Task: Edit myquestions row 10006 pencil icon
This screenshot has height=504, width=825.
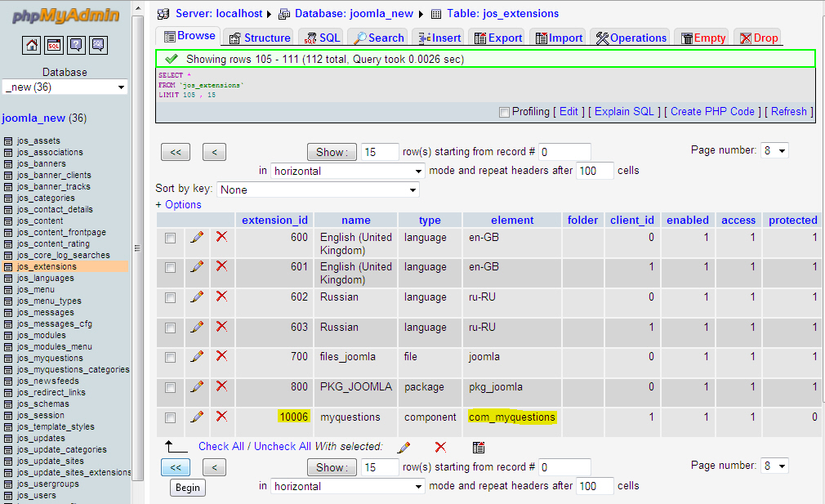Action: tap(197, 417)
